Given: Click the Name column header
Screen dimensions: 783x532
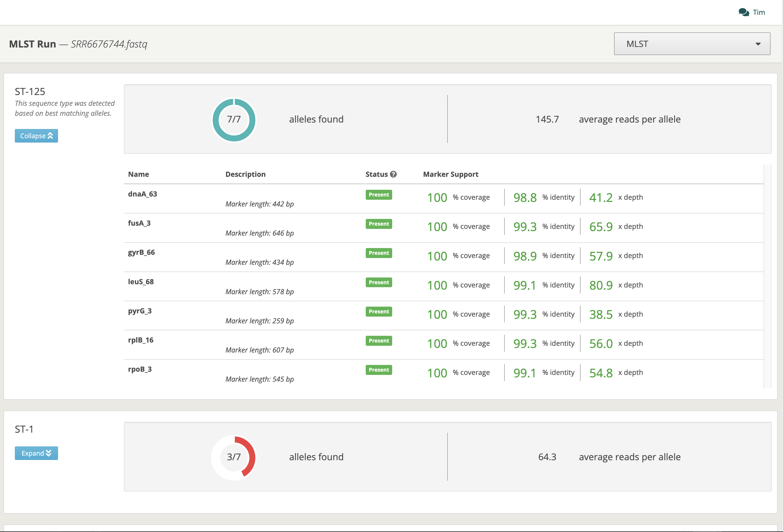Looking at the screenshot, I should pyautogui.click(x=138, y=174).
